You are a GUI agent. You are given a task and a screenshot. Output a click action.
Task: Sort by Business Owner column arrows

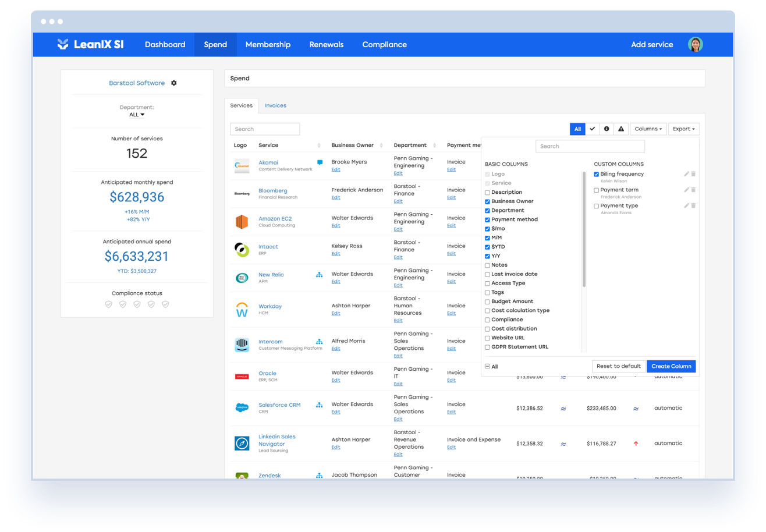381,146
